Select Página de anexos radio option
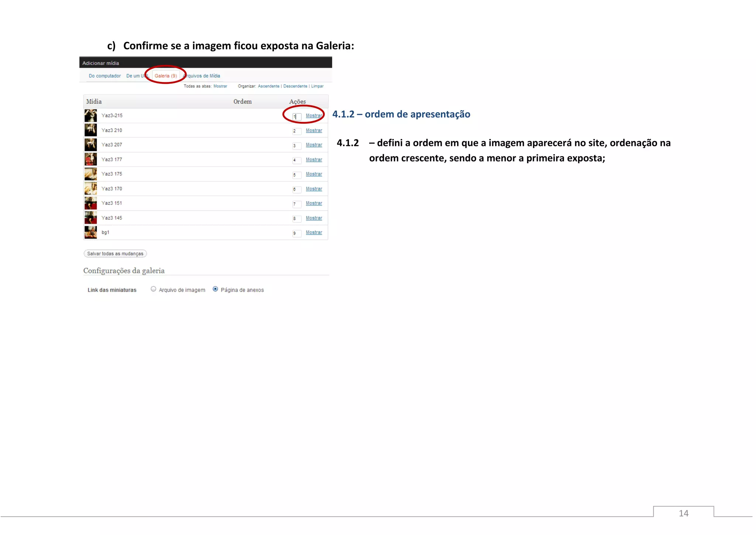This screenshot has height=535, width=756. (x=215, y=289)
